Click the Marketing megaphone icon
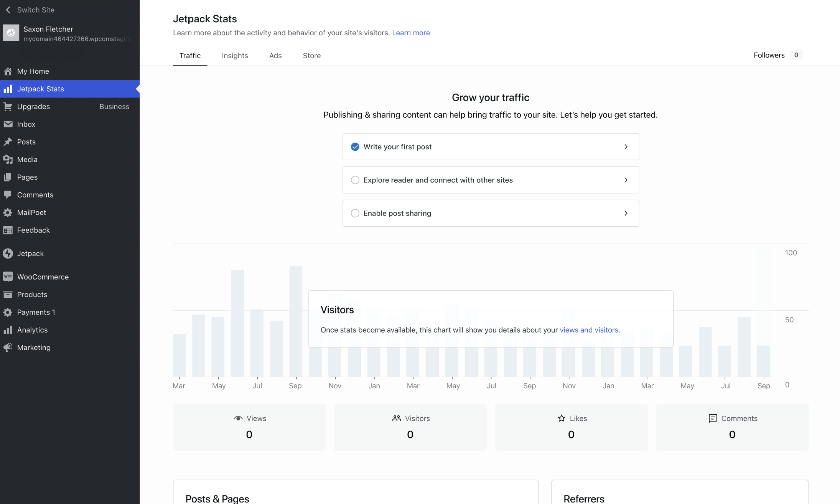This screenshot has height=504, width=840. coord(8,348)
